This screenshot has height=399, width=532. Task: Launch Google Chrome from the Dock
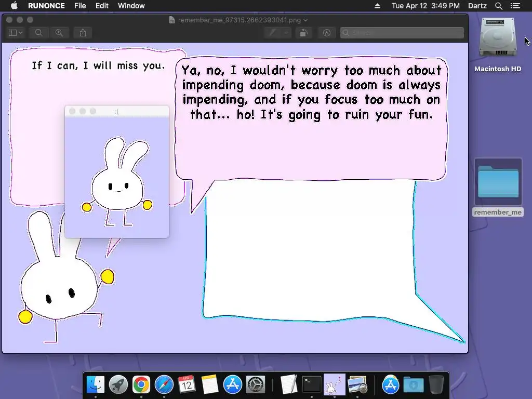(x=141, y=385)
